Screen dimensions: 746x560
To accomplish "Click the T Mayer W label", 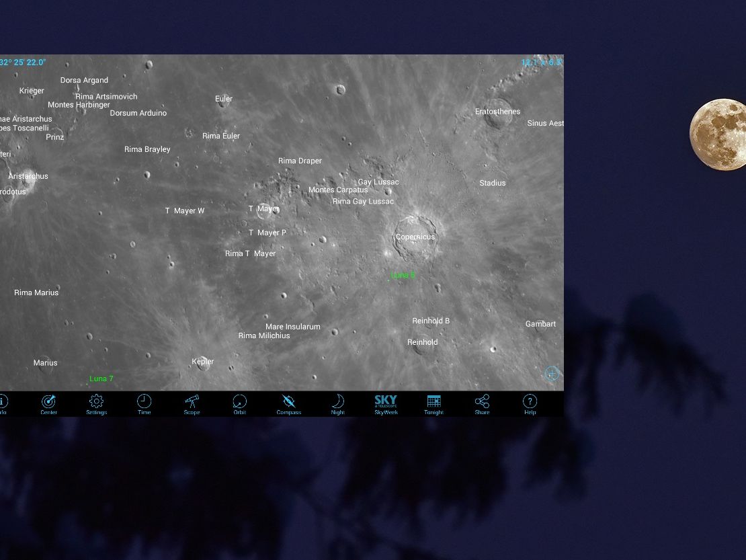I will point(185,211).
